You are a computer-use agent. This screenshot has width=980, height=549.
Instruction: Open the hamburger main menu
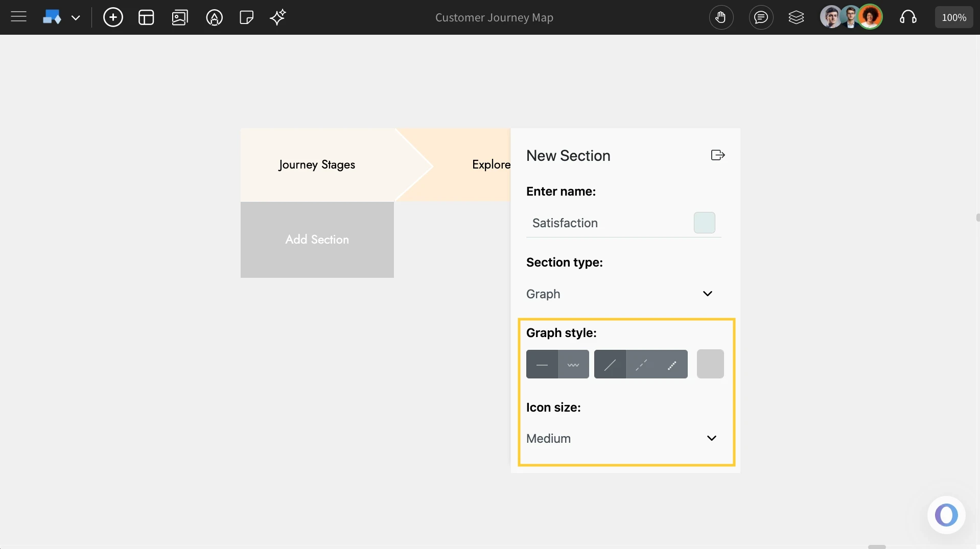[18, 17]
